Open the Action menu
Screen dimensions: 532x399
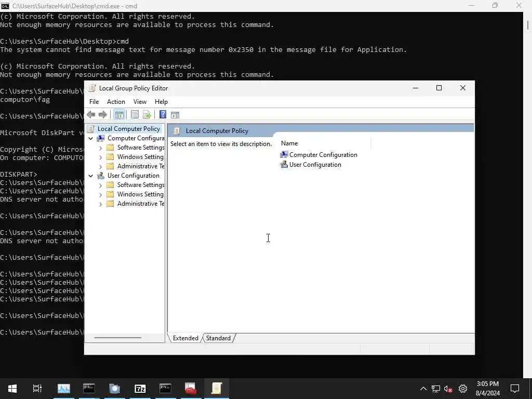116,102
